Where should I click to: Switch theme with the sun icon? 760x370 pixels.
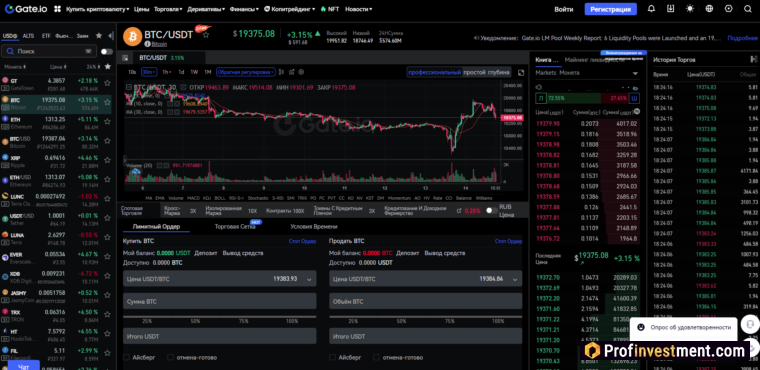pos(690,9)
